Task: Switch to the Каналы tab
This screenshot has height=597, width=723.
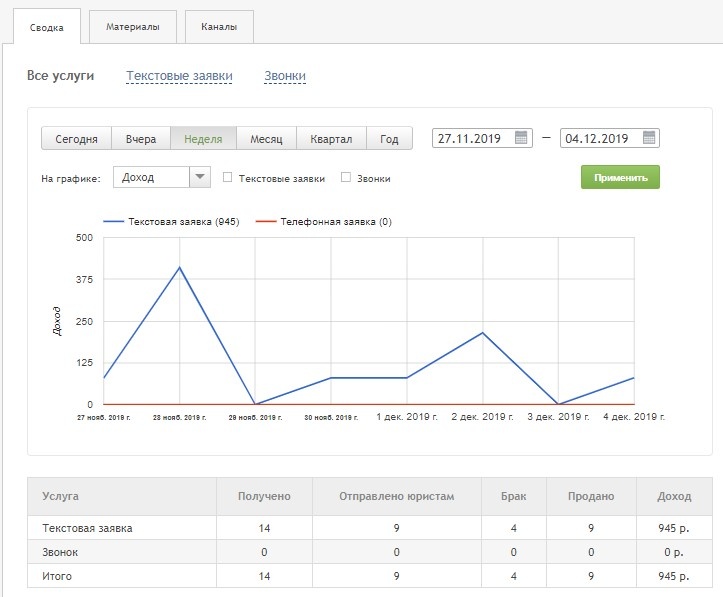Action: [219, 27]
